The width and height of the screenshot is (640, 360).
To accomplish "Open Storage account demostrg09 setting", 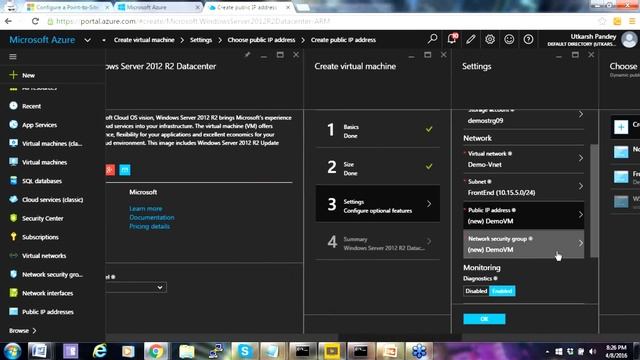I will click(524, 117).
